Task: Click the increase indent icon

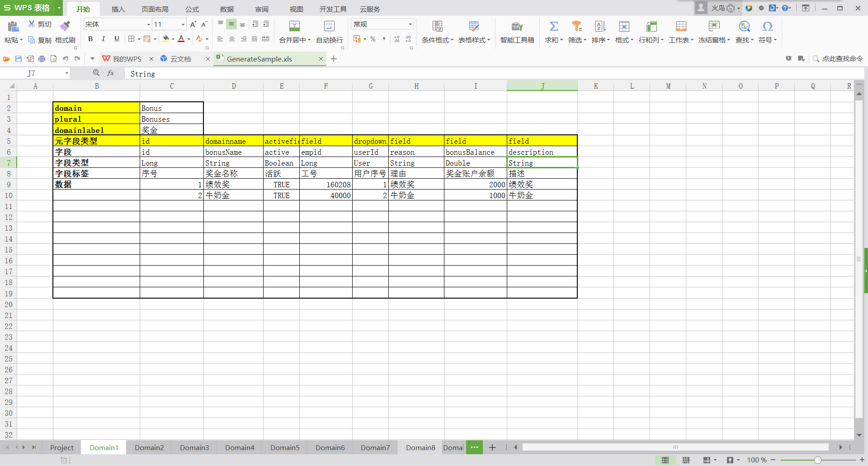Action: (x=266, y=24)
